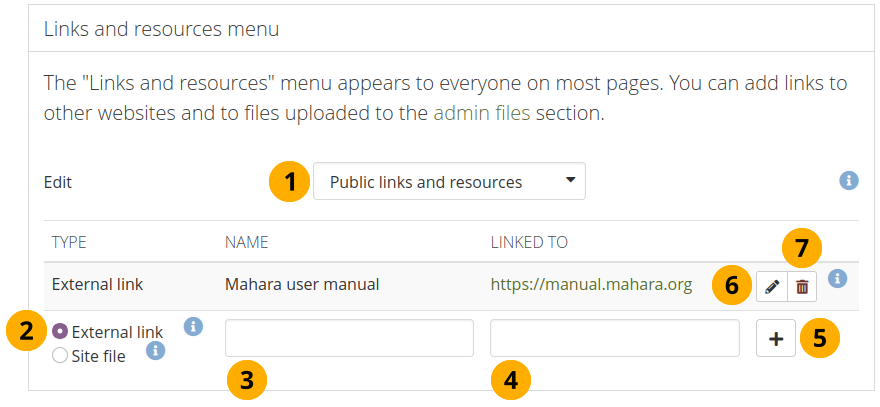
Task: Choose the Site file radio button
Action: (59, 355)
